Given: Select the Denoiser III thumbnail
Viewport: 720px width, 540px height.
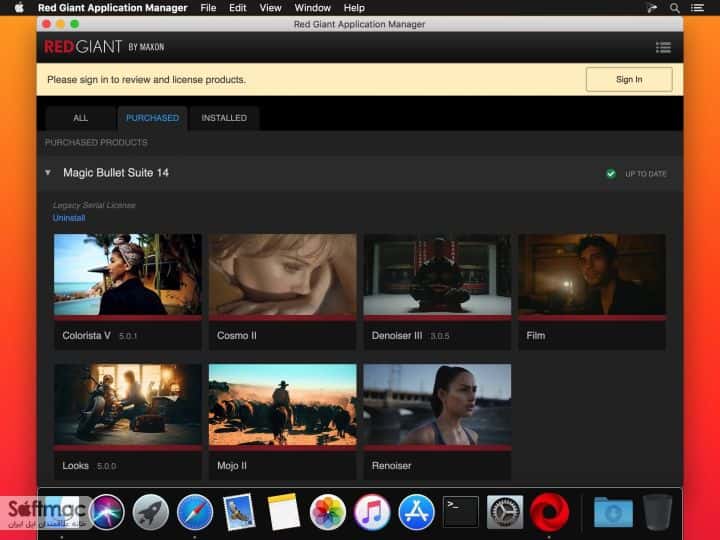Looking at the screenshot, I should tap(437, 275).
